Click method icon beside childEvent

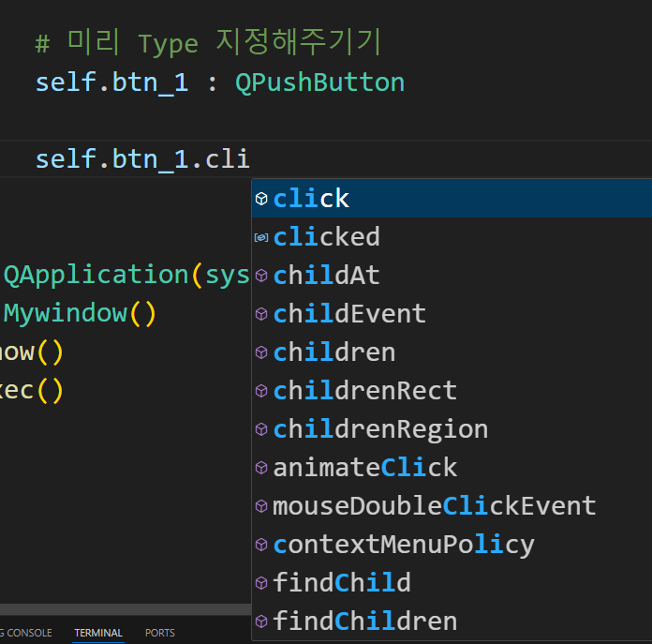(261, 314)
